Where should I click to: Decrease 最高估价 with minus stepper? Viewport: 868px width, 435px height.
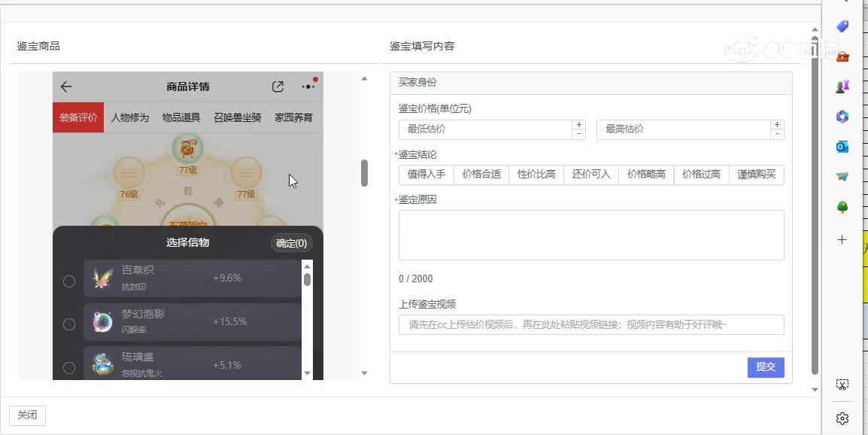777,134
